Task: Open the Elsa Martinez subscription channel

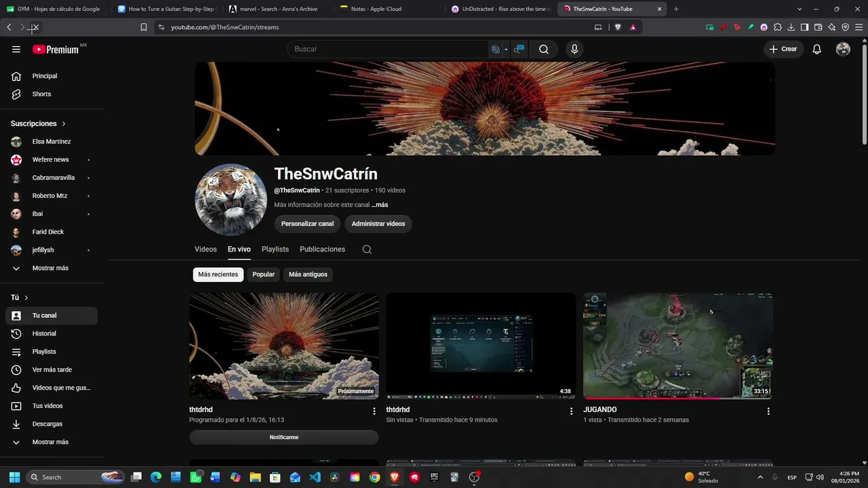Action: pos(52,142)
